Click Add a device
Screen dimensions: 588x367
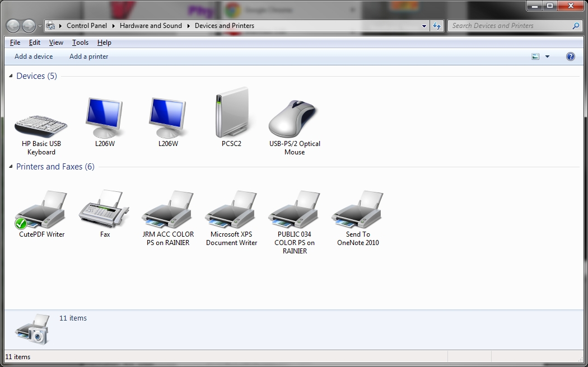(x=34, y=56)
